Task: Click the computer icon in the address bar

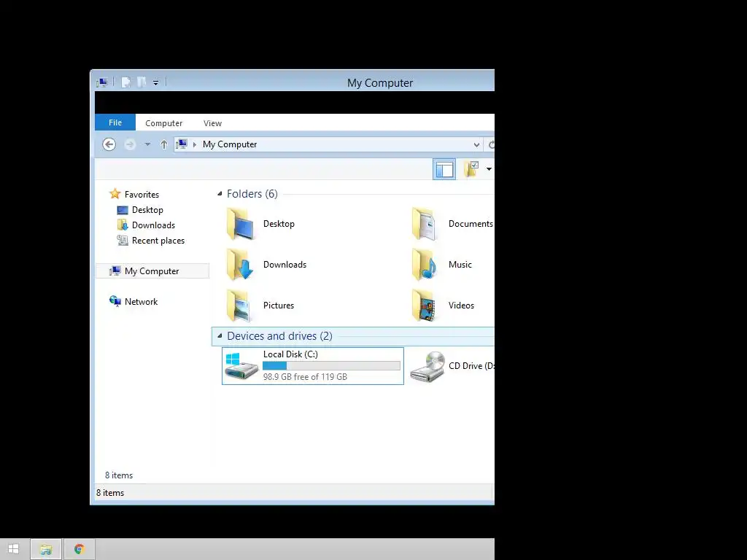Action: [x=182, y=144]
